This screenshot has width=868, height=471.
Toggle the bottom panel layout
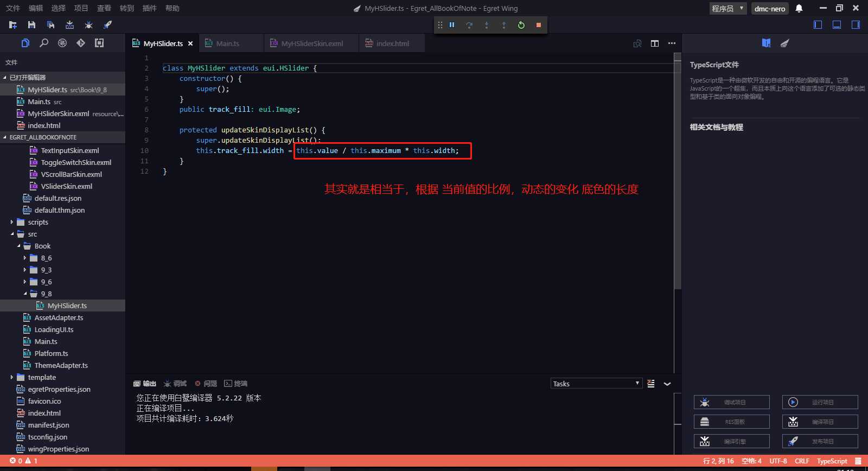click(x=837, y=24)
